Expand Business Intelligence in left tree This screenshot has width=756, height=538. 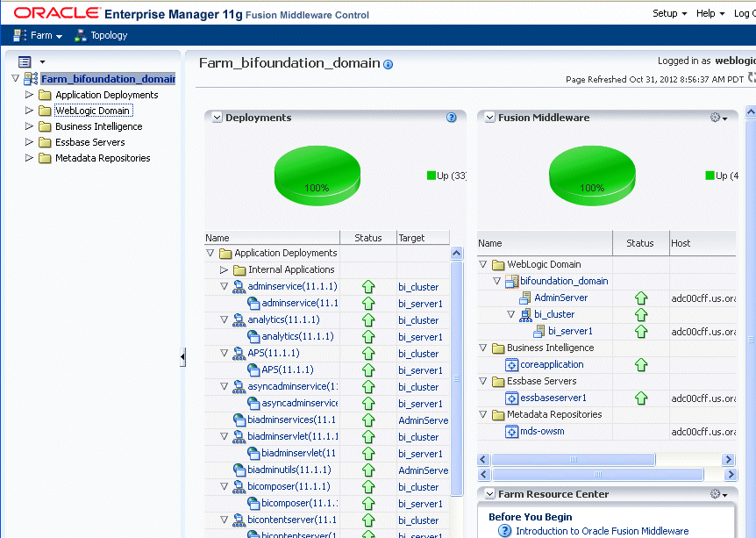pyautogui.click(x=29, y=126)
